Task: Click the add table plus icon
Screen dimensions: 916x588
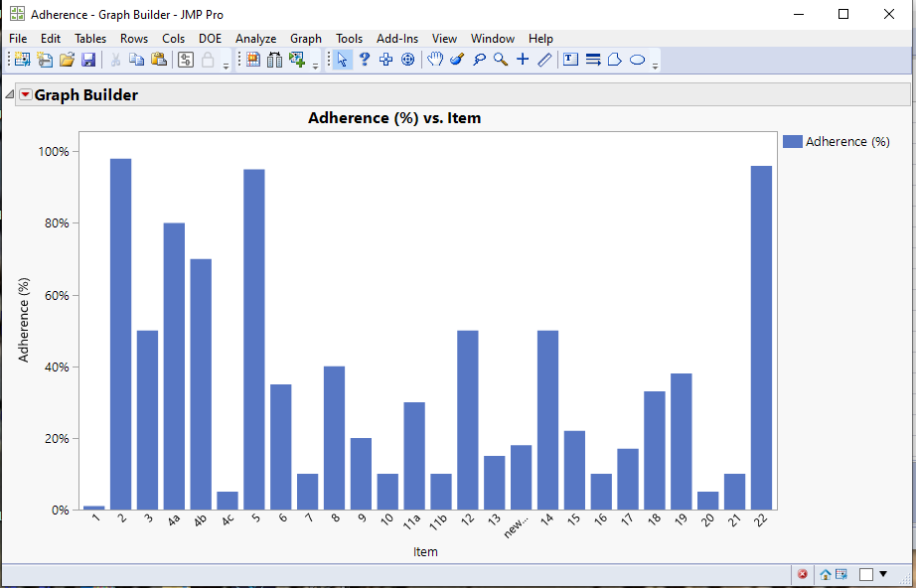Action: (297, 60)
